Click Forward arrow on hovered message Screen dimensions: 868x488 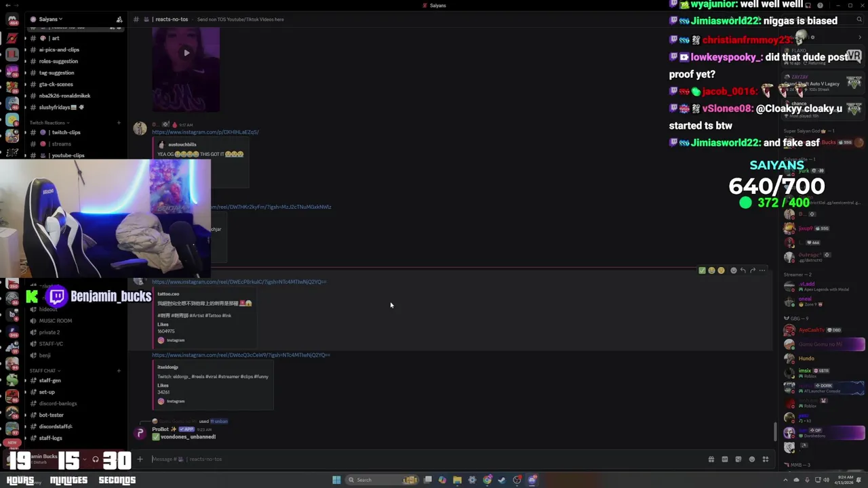point(753,270)
